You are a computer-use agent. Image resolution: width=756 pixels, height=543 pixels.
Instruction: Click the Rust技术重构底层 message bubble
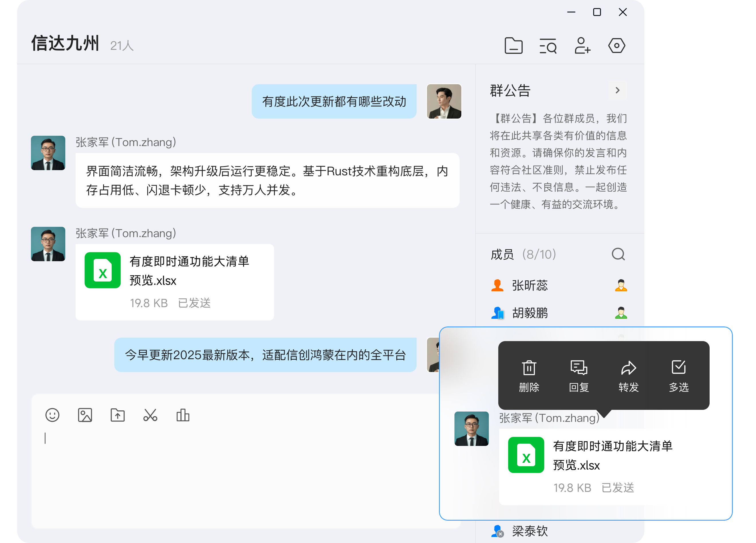(267, 180)
